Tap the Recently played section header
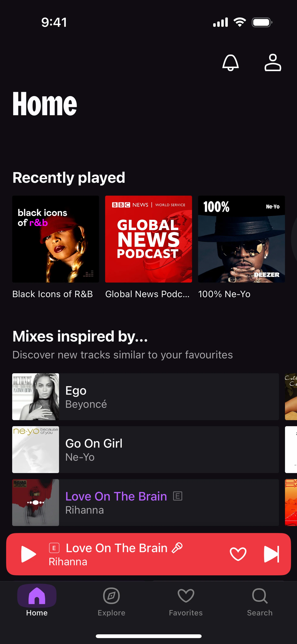Image resolution: width=297 pixels, height=644 pixels. (x=69, y=177)
